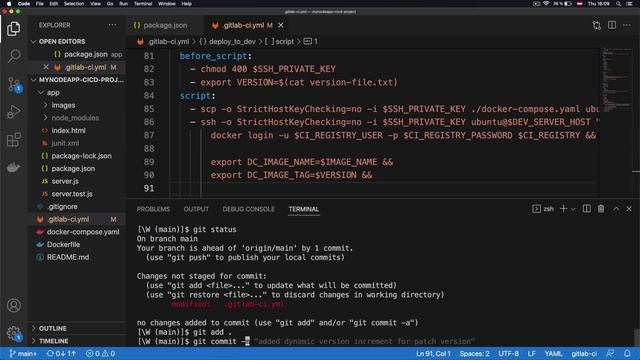Open macOS Spotlight search icon

tap(618, 4)
